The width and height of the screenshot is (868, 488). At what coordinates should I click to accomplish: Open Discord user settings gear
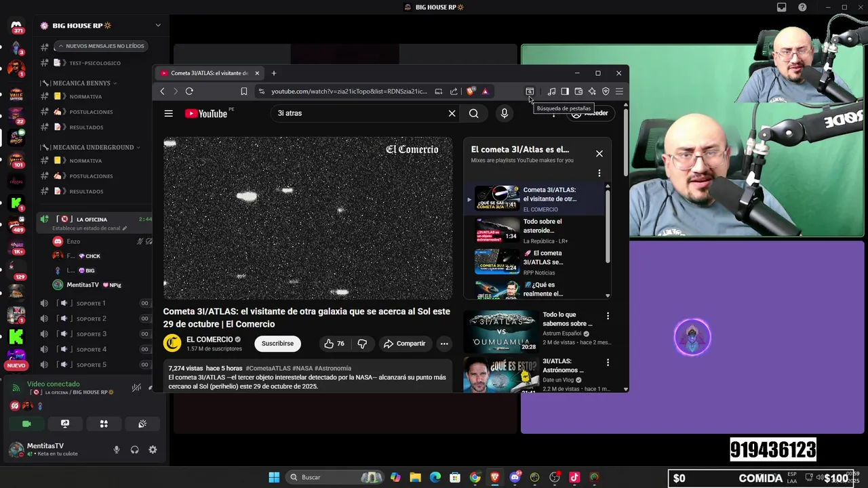(153, 450)
